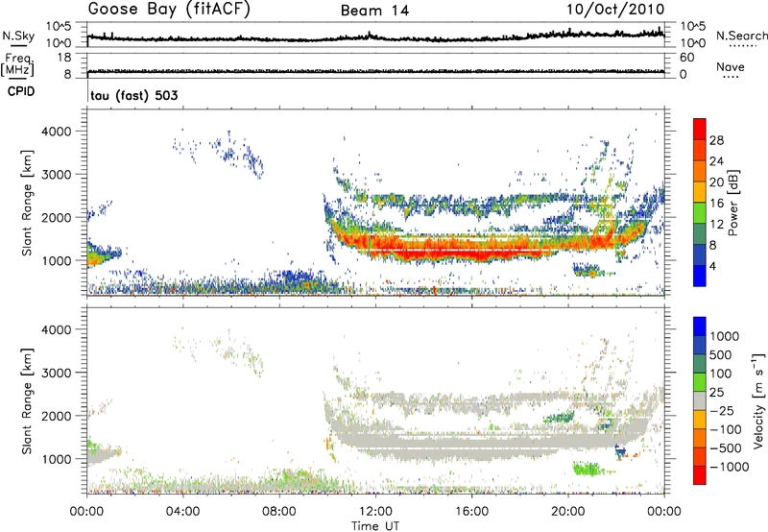
Task: Click the "tau (fast) 503" mode text
Action: click(x=134, y=95)
